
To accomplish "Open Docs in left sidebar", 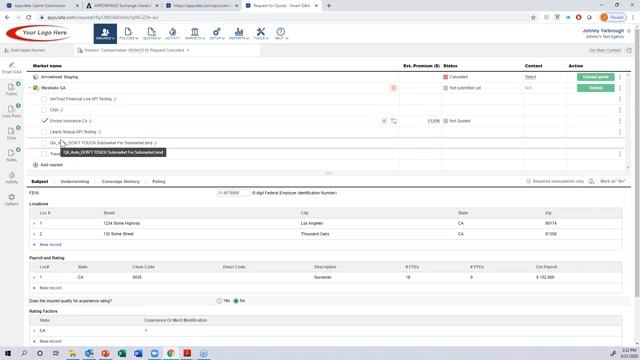I will (x=11, y=133).
